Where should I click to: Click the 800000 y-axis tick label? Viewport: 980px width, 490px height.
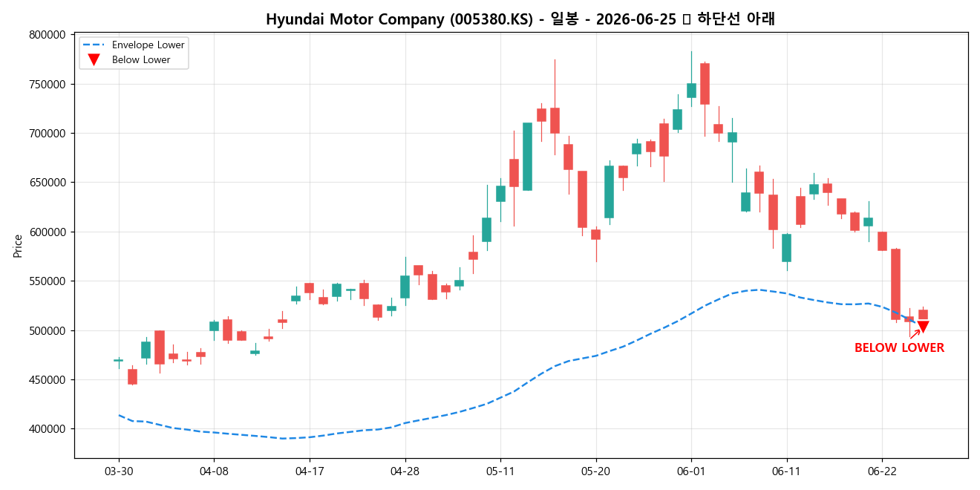click(48, 35)
